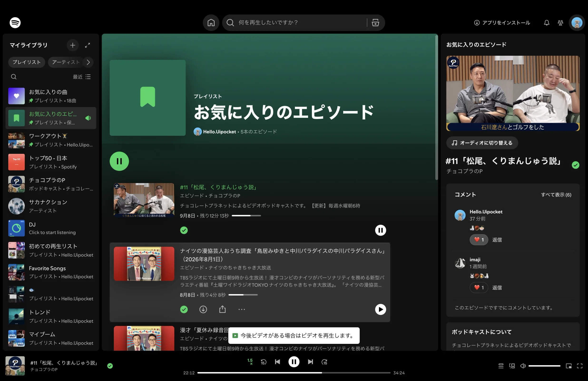Image resolution: width=588 pixels, height=381 pixels.
Task: Toggle saved checkmark in right panel
Action: [575, 165]
